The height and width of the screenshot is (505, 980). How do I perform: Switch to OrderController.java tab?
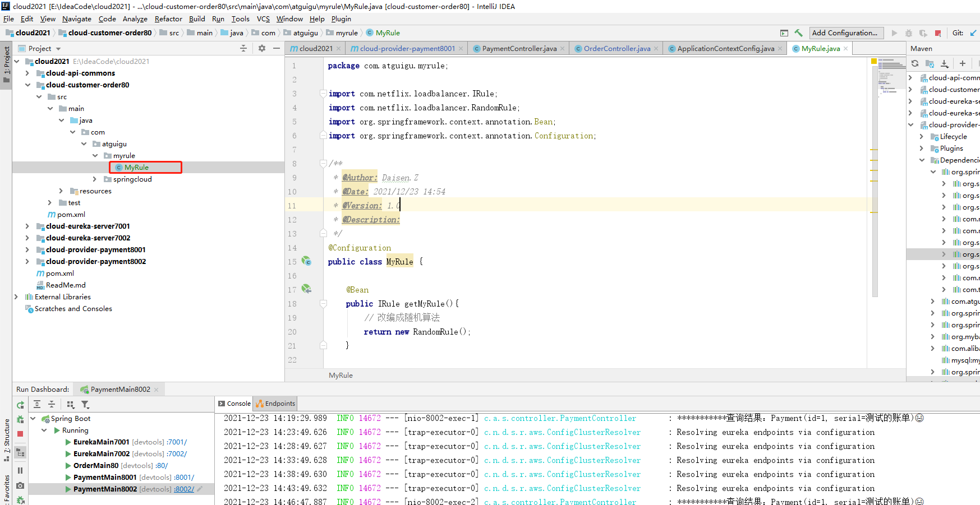pyautogui.click(x=616, y=49)
